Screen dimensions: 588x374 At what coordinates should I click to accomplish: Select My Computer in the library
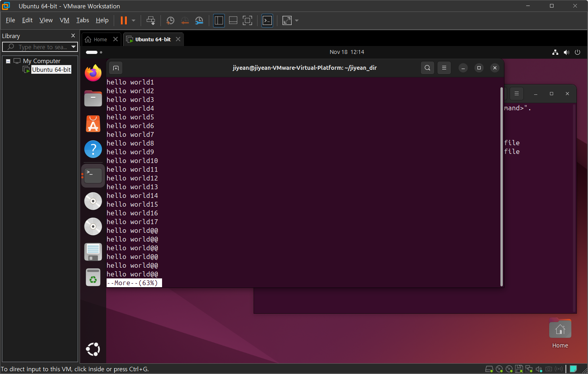click(x=41, y=61)
